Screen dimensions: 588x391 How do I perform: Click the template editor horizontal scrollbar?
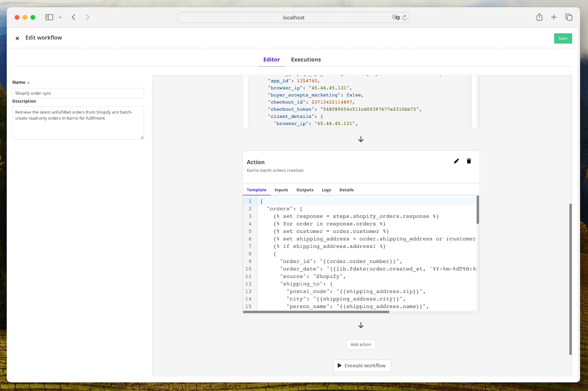point(316,312)
